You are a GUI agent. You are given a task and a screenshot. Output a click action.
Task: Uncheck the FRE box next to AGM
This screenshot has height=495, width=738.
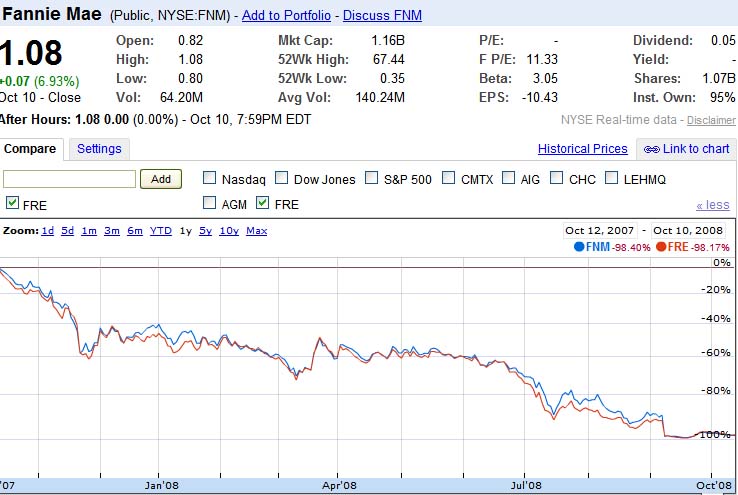pos(262,203)
